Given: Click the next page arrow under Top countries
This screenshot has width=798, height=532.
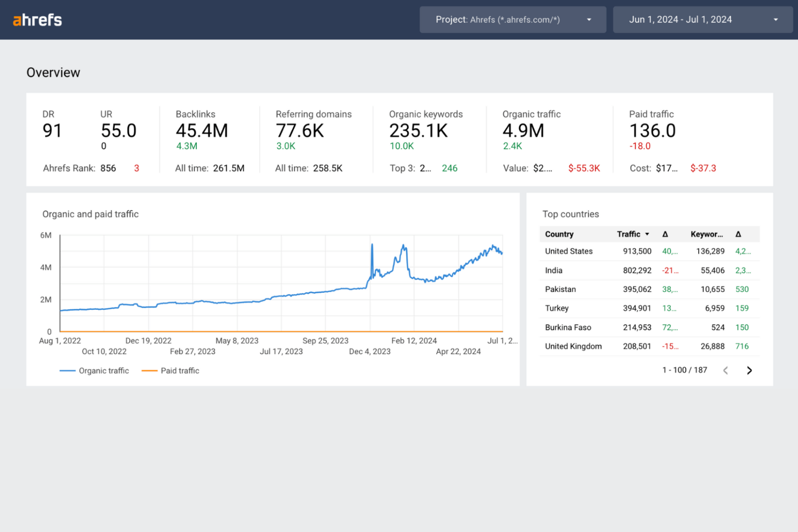Looking at the screenshot, I should tap(749, 370).
